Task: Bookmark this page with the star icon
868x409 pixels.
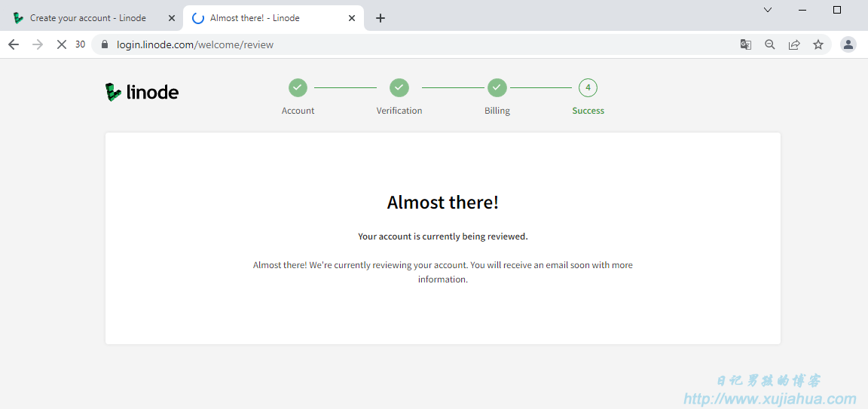Action: point(818,45)
